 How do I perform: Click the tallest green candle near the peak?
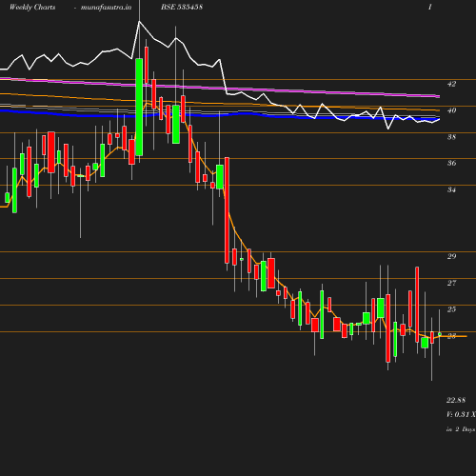[139, 107]
